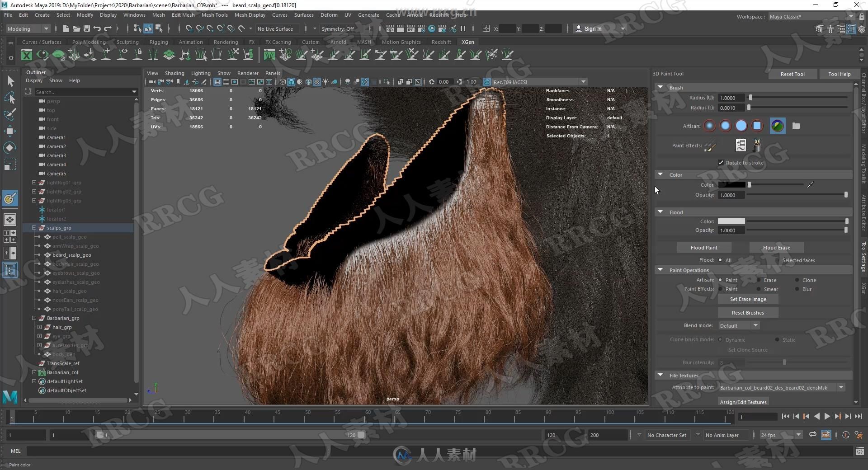Click the Reset Tool button
Screen dimensions: 868x470
(793, 74)
